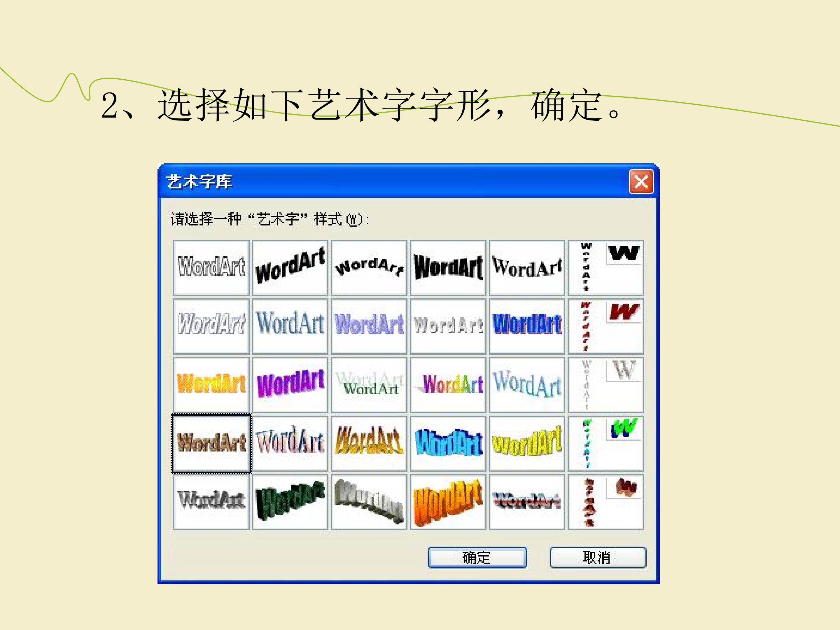Pick the orange gradient WordArt style
Viewport: 840px width, 630px height.
pyautogui.click(x=211, y=385)
